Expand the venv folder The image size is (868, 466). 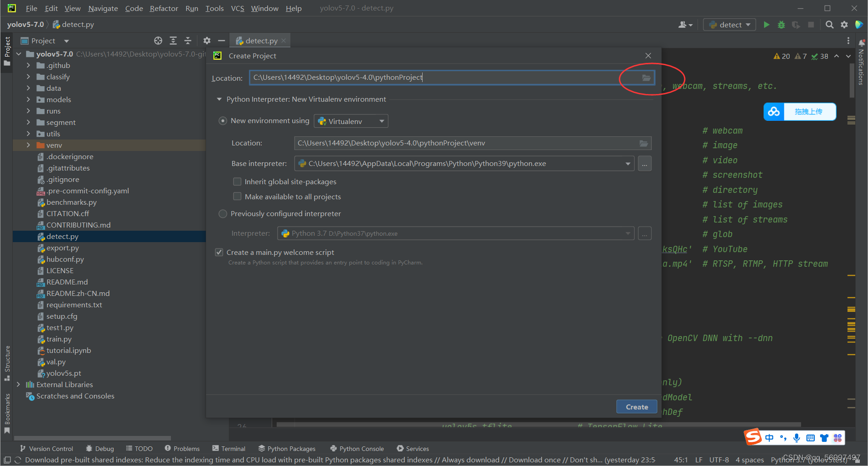pyautogui.click(x=28, y=145)
